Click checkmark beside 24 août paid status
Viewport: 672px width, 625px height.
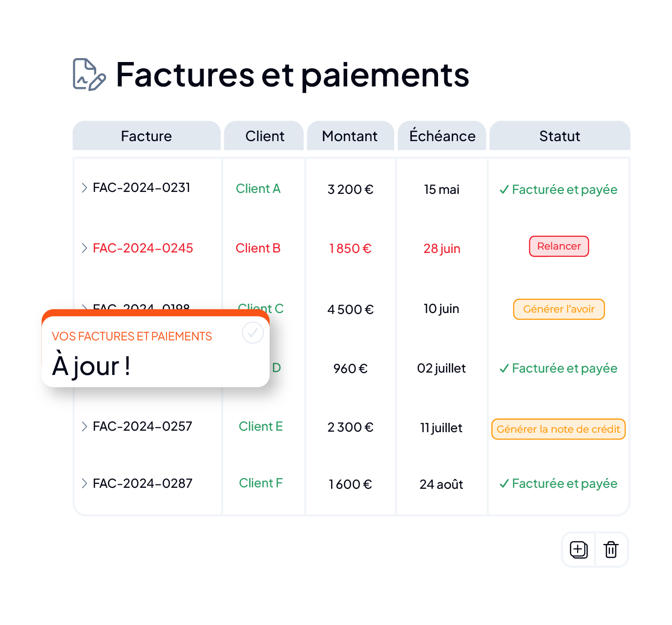[x=504, y=483]
